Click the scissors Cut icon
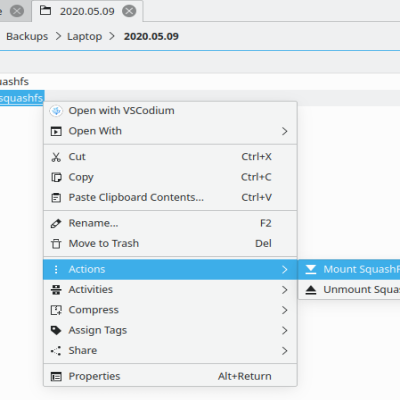Viewport: 400px width, 400px height. 56,157
